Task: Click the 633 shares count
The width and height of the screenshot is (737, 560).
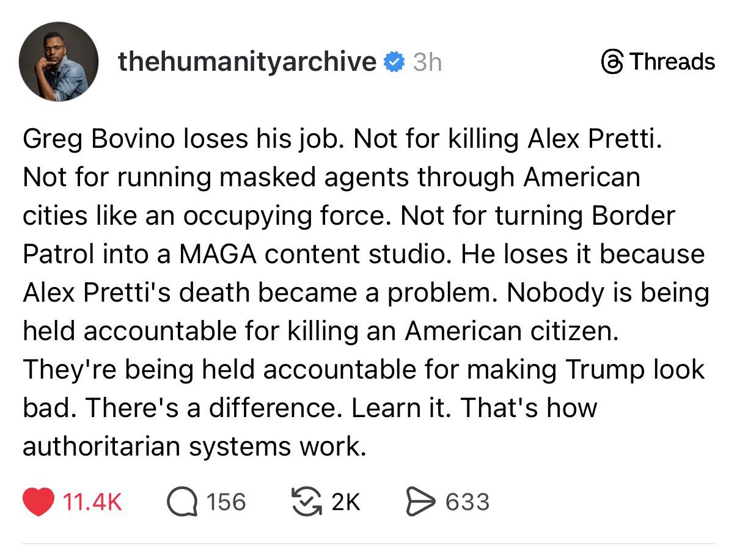Action: [467, 502]
